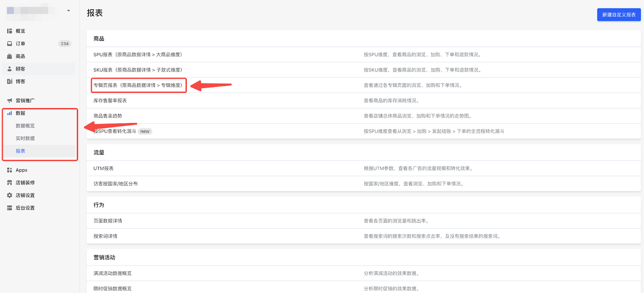Click description 按SPU维度，查看商品的浏览
Viewport: 644px width, 293px height.
(x=423, y=55)
